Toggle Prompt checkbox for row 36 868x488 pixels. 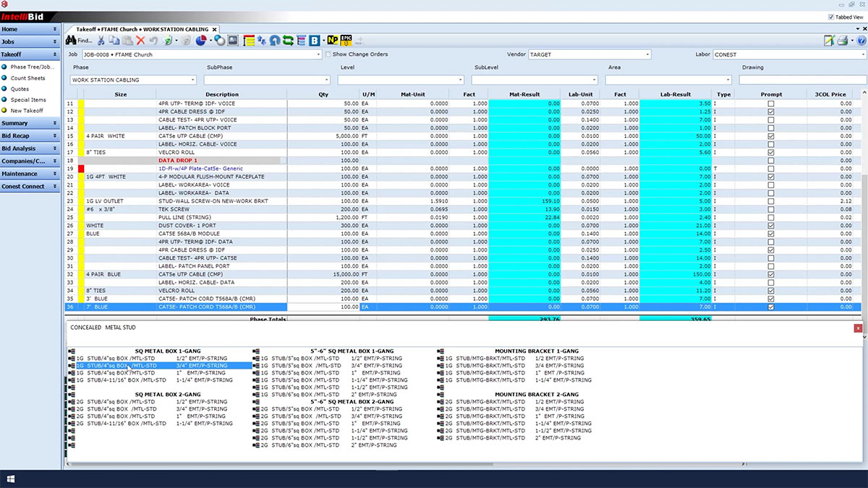tap(770, 307)
